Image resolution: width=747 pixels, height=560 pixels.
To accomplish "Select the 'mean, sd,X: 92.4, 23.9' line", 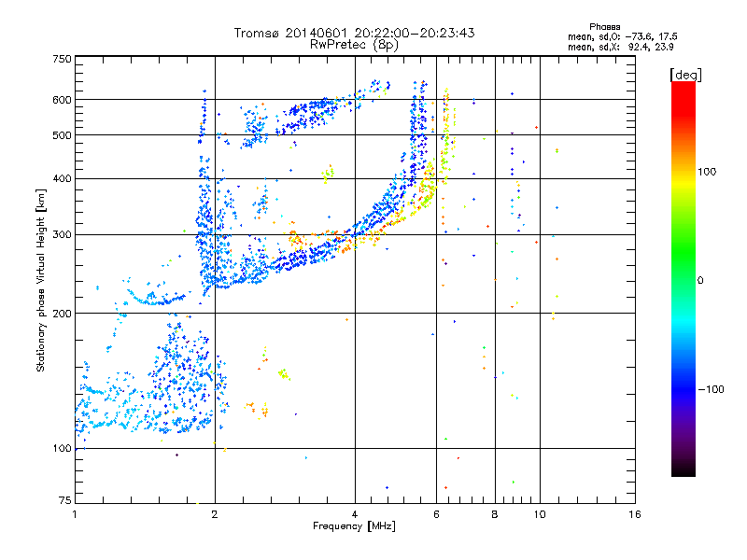I will [x=620, y=47].
